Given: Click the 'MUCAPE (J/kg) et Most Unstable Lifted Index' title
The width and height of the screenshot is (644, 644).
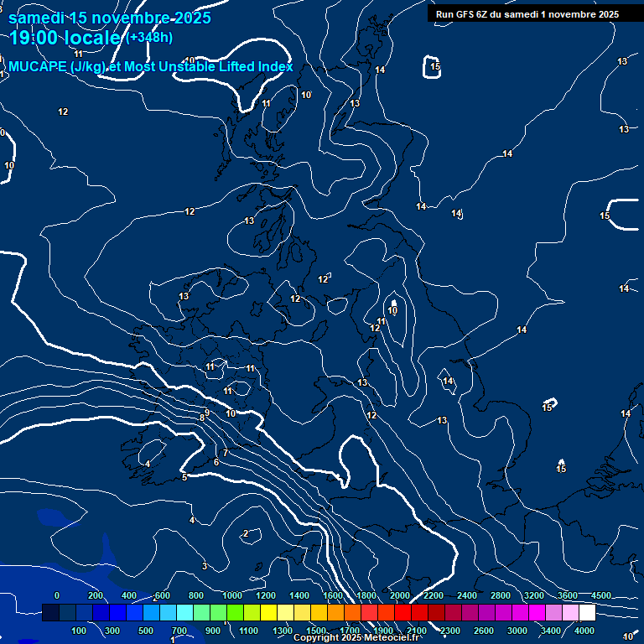Looking at the screenshot, I should point(151,66).
